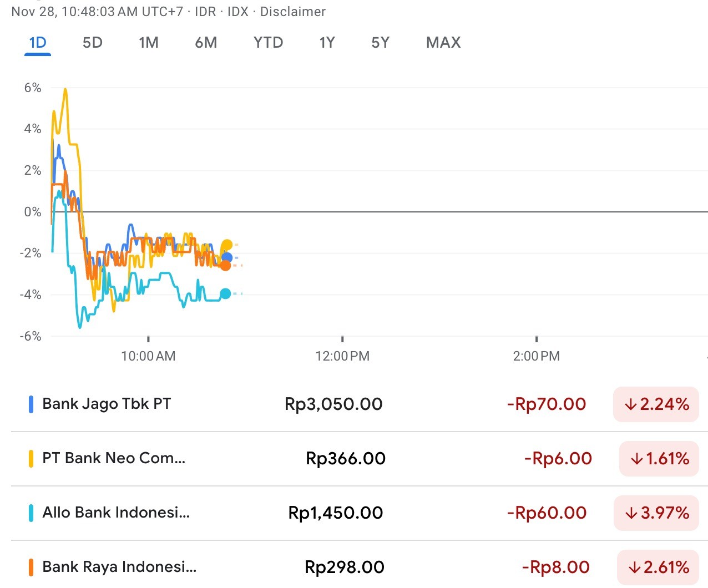Image resolution: width=708 pixels, height=588 pixels.
Task: Click the 6% axis label
Action: [33, 88]
